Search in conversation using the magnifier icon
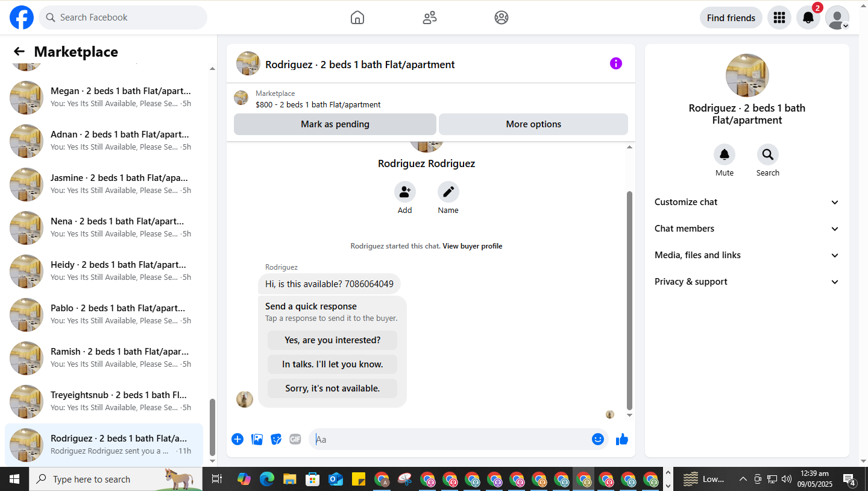 [768, 154]
